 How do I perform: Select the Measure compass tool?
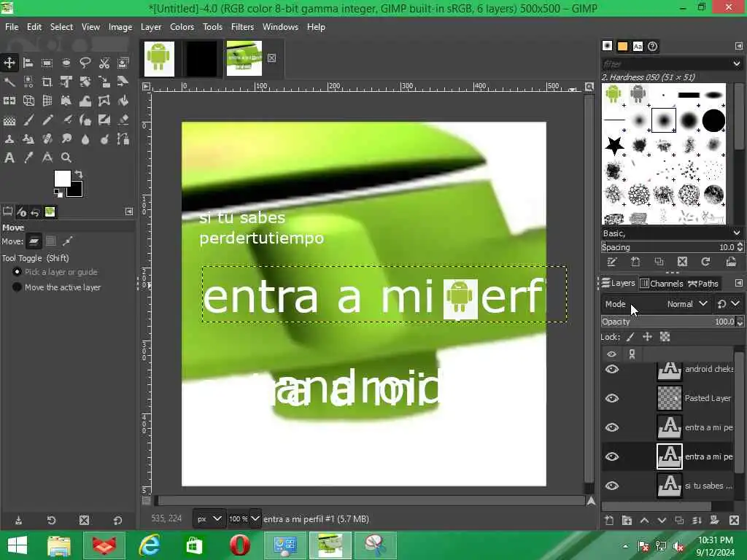point(47,157)
